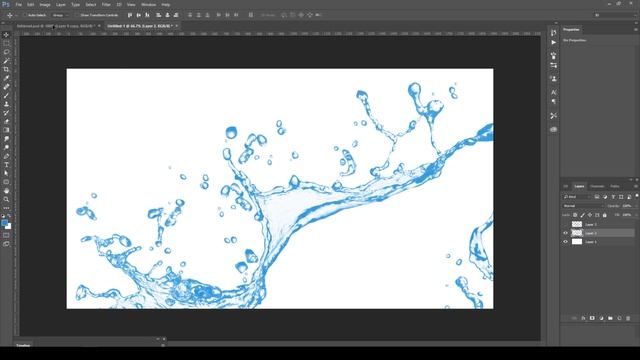Select the Rectangle shape tool
This screenshot has width=640, height=360.
6,182
